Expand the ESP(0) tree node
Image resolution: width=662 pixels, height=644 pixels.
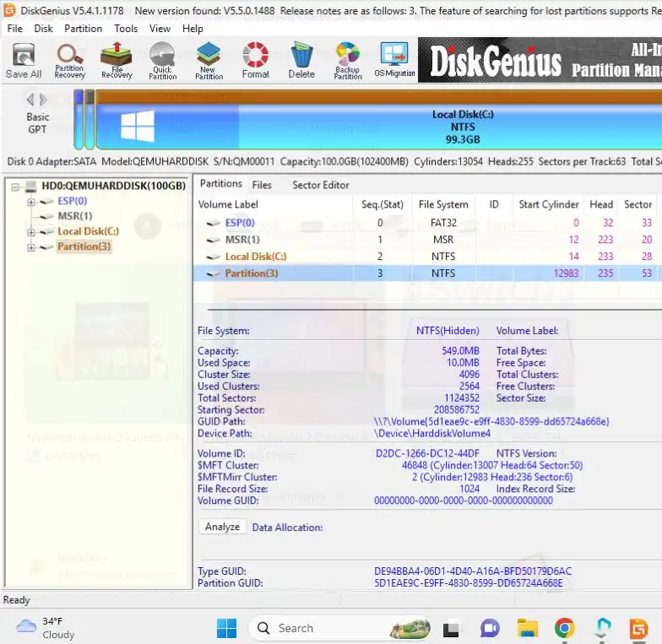30,202
